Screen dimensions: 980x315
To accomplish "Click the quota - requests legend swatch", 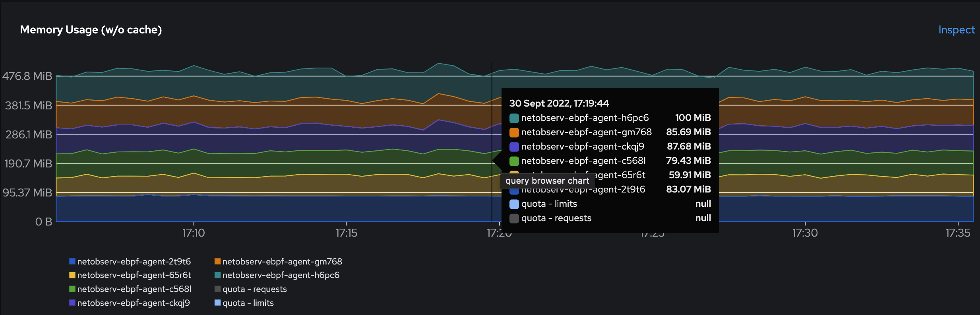I will (x=217, y=289).
